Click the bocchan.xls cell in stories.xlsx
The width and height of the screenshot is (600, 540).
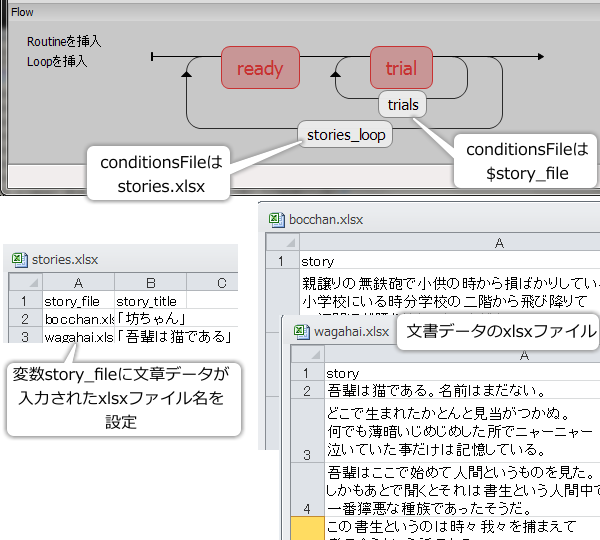78,318
